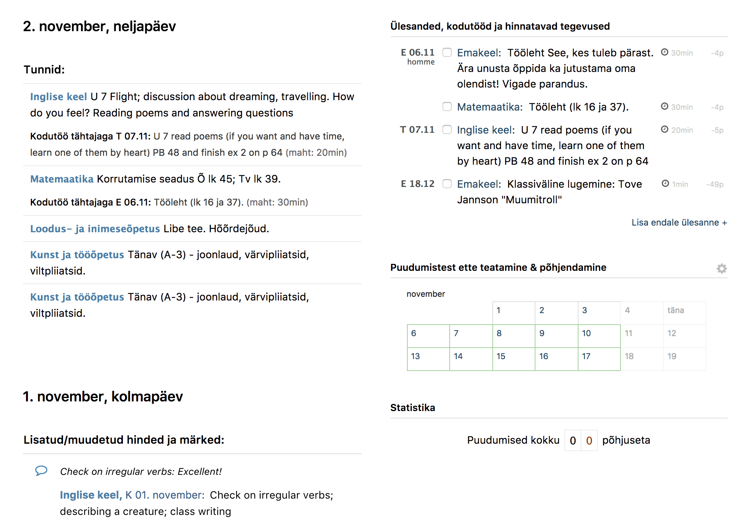Open the first Kunst ja tööõpetus lesson
The width and height of the screenshot is (756, 532).
pos(77,255)
